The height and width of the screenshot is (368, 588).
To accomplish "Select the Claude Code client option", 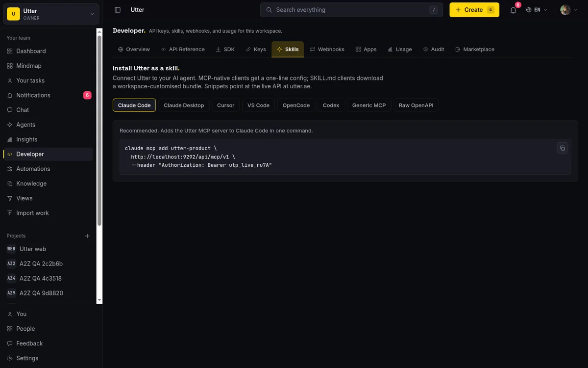I will [134, 105].
